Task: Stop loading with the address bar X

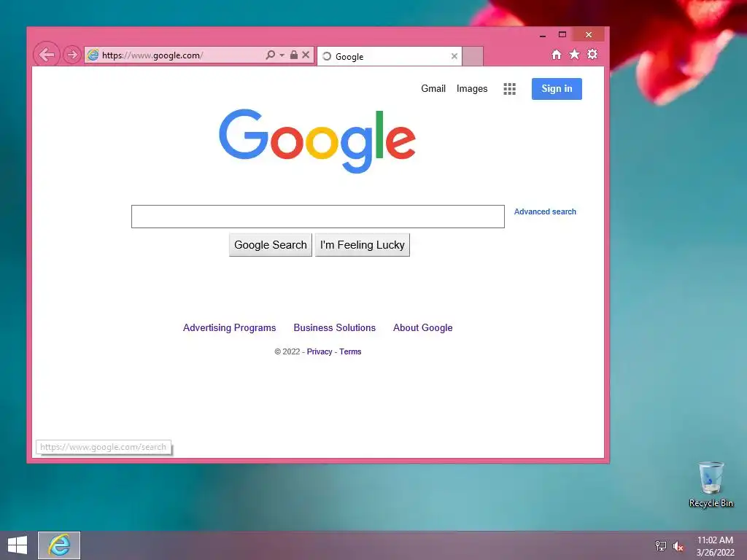Action: [x=306, y=55]
